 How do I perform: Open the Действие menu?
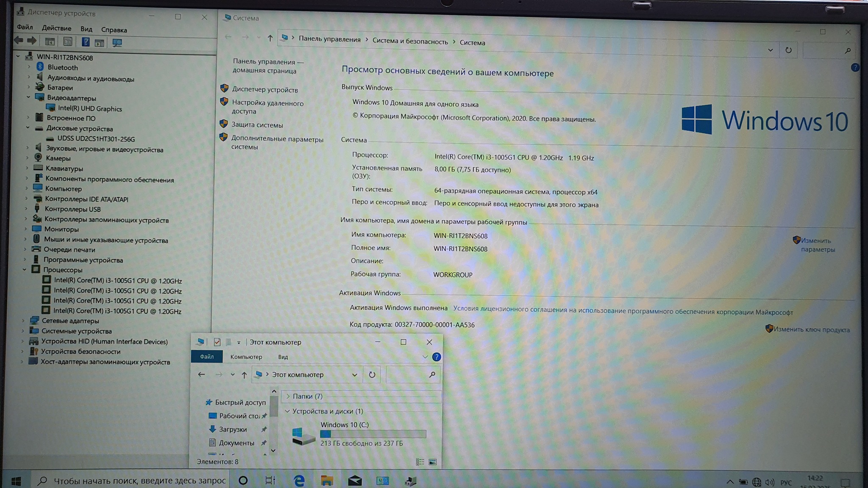(56, 28)
